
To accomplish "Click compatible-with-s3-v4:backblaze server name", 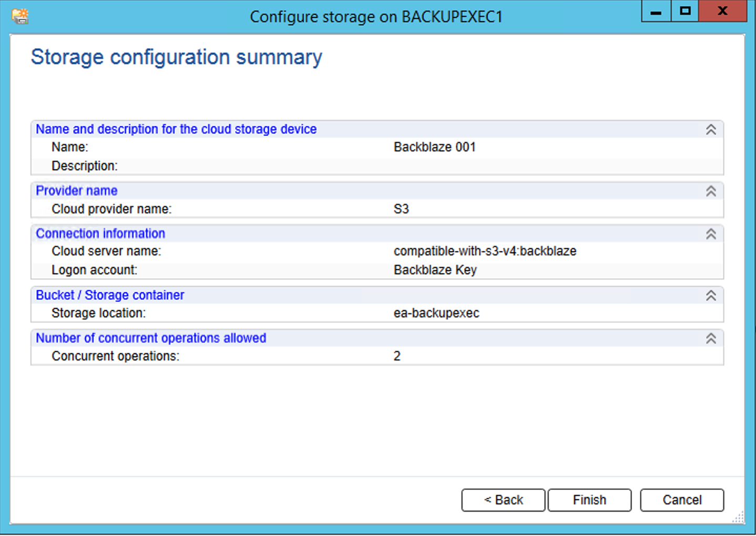I will (x=485, y=251).
